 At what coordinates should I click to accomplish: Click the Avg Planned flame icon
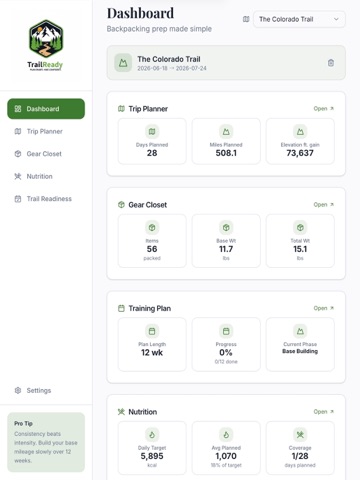pos(226,435)
